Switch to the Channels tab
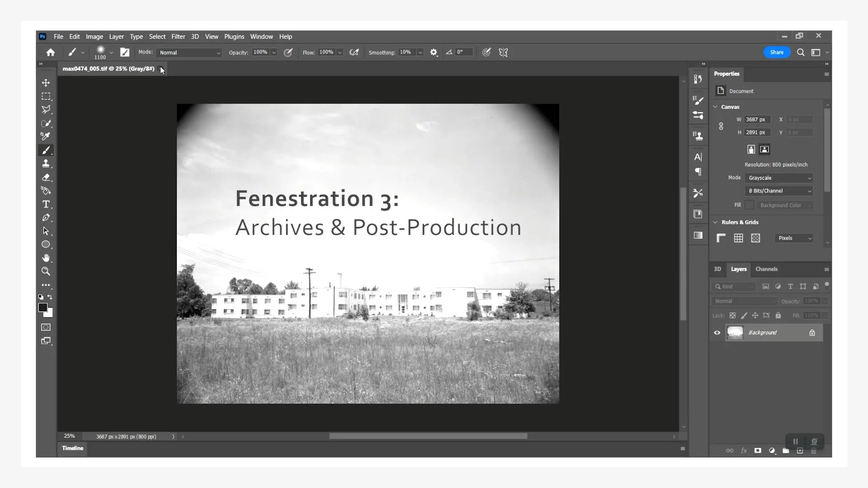Image resolution: width=868 pixels, height=488 pixels. pyautogui.click(x=766, y=269)
